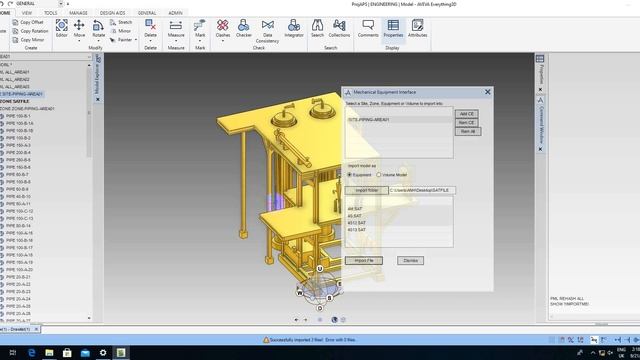Image resolution: width=640 pixels, height=360 pixels.
Task: Click the import folder path field
Action: coord(422,190)
